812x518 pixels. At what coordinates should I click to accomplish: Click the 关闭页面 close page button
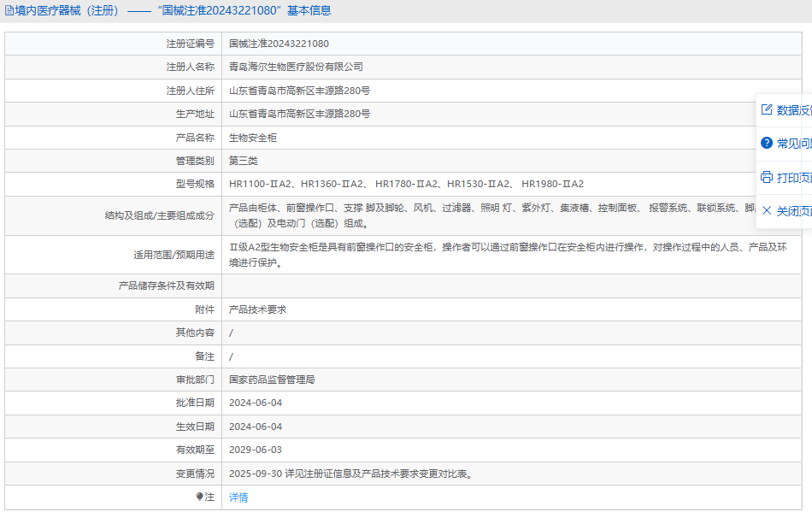coord(786,210)
